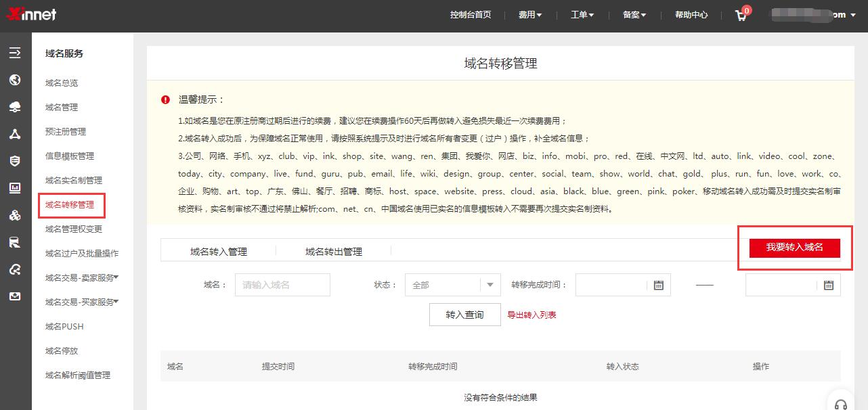
Task: Select 域名转移管理 in the sidebar
Action: [70, 204]
